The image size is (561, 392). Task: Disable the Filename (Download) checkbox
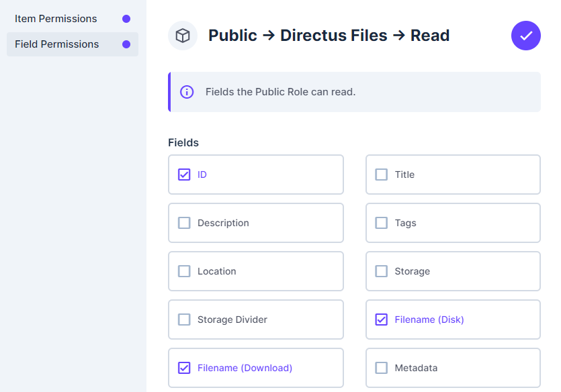(x=184, y=368)
